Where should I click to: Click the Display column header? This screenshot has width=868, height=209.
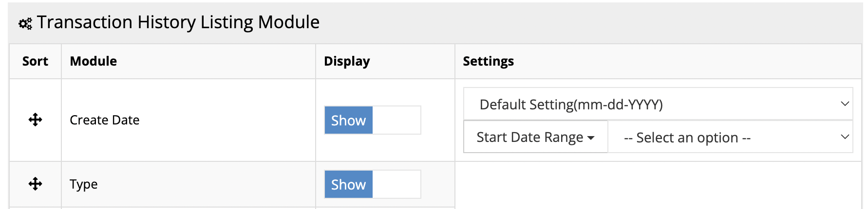347,61
